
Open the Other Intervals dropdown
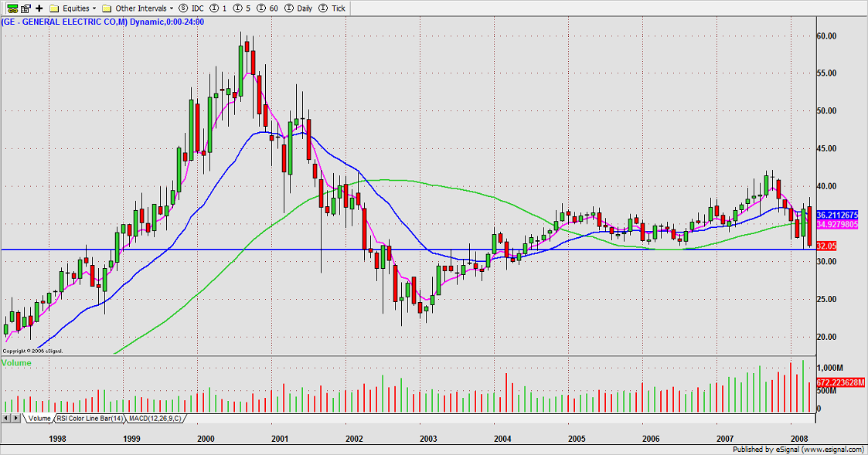point(138,8)
